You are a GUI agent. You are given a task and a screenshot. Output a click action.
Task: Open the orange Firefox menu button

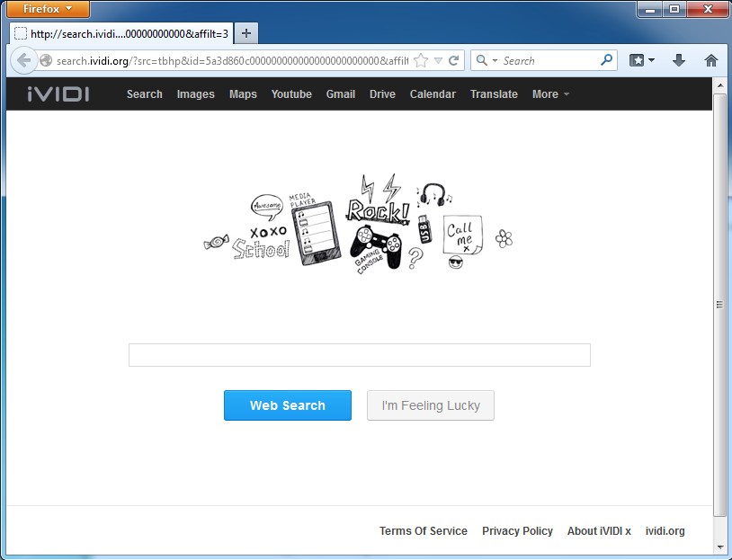pyautogui.click(x=49, y=9)
